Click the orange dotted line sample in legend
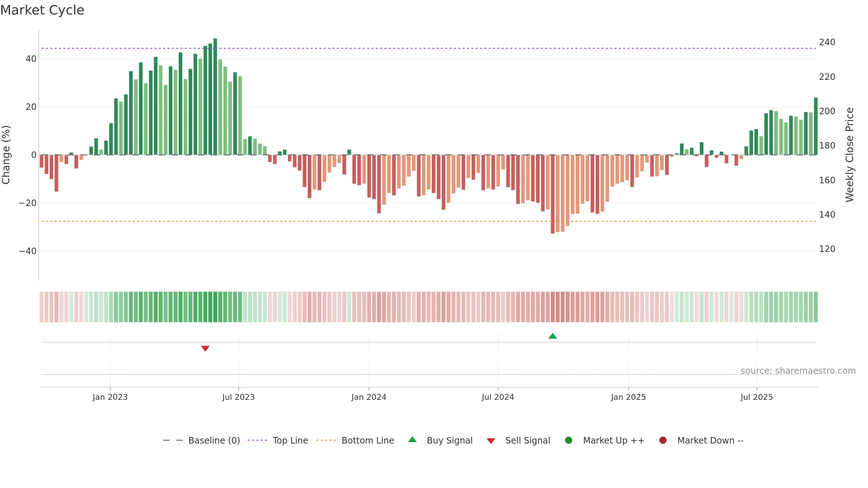The width and height of the screenshot is (868, 488). pyautogui.click(x=326, y=440)
